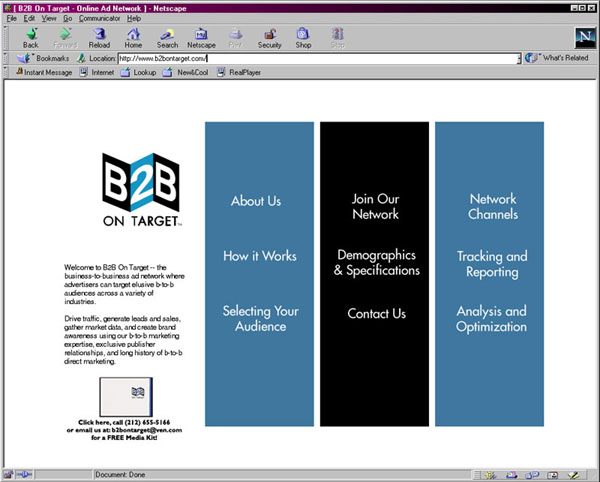This screenshot has height=482, width=600.
Task: Click the Location page proxy icon
Action: (x=81, y=58)
